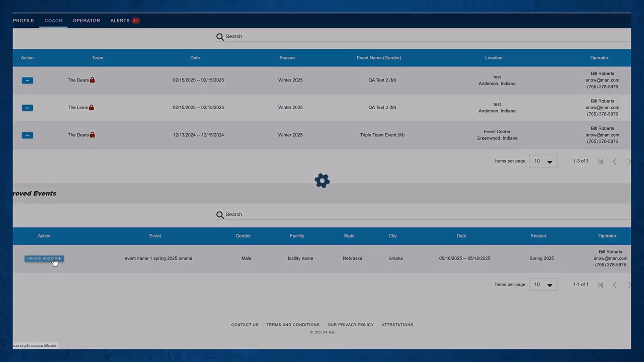Select '12/13/2024 -- 12/15/2024' date cell
The width and height of the screenshot is (644, 362).
[198, 135]
